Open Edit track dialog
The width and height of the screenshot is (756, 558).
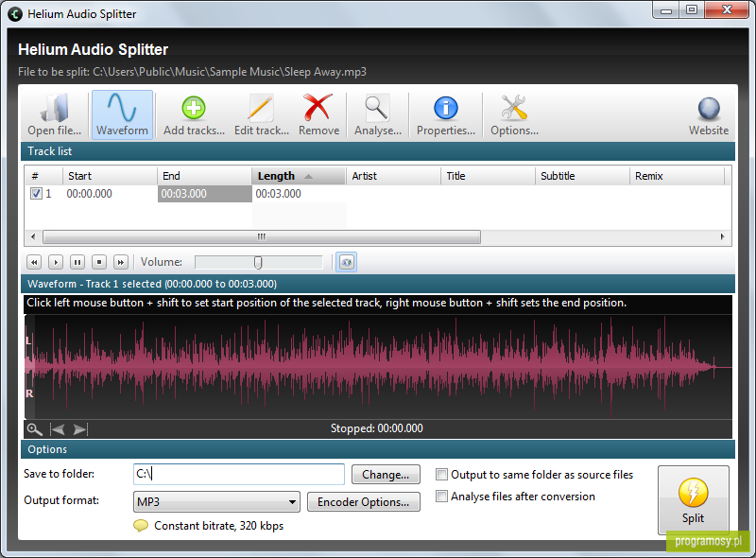[262, 114]
